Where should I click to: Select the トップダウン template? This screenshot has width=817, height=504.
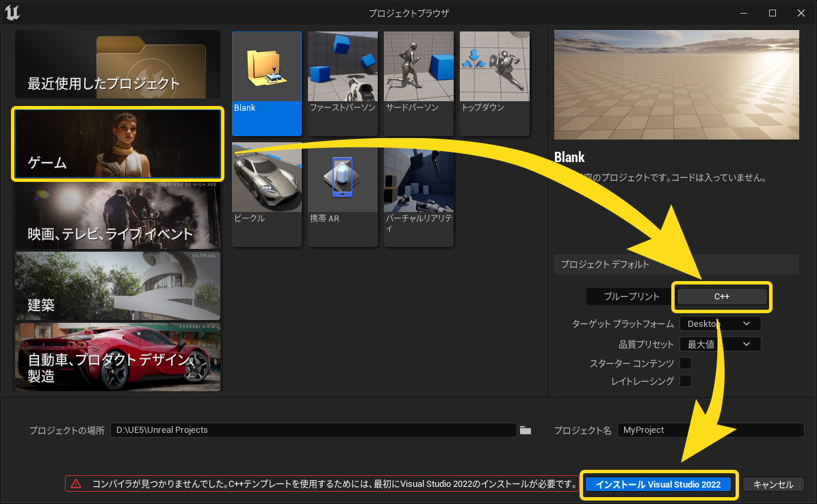(494, 83)
